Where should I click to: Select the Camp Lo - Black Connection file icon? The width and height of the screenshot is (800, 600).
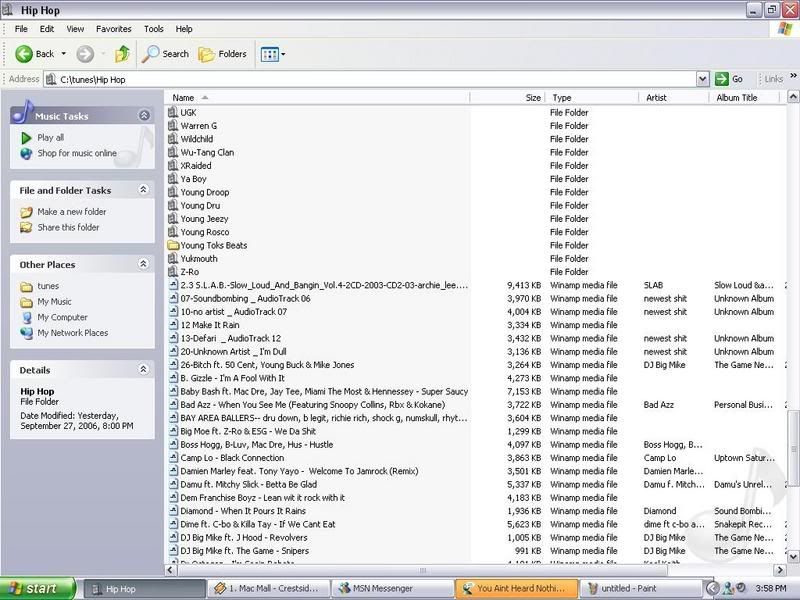click(x=173, y=458)
